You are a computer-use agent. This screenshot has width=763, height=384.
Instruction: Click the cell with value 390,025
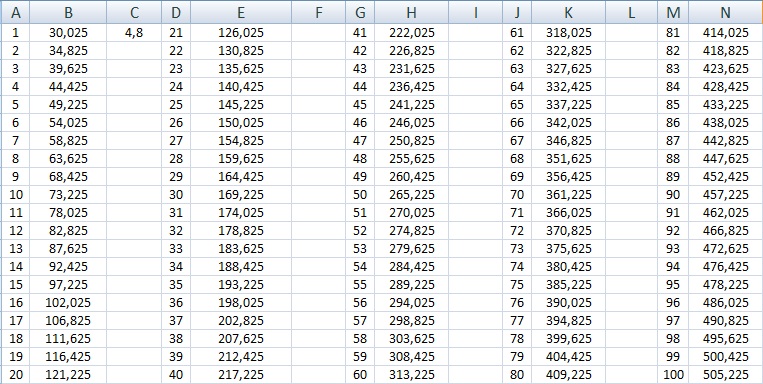568,303
